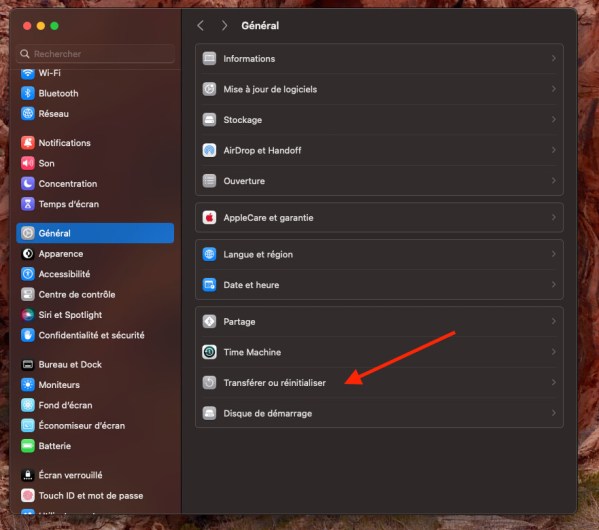
Task: Expand Transférer ou réinitialiser chevron
Action: coord(553,383)
